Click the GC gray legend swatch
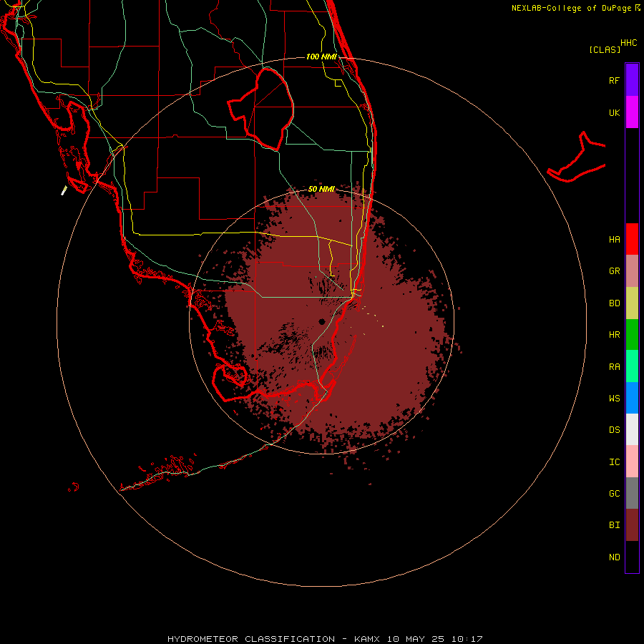The width and height of the screenshot is (644, 644). pyautogui.click(x=632, y=493)
